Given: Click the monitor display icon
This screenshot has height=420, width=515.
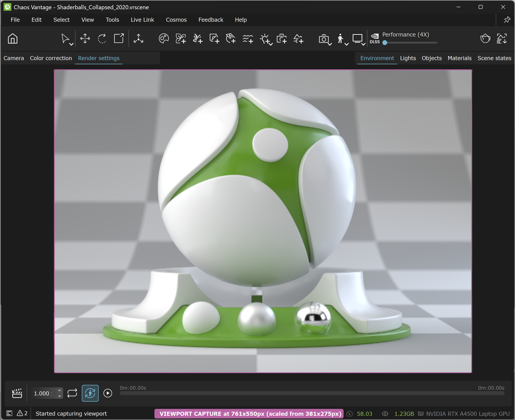Looking at the screenshot, I should pyautogui.click(x=357, y=38).
